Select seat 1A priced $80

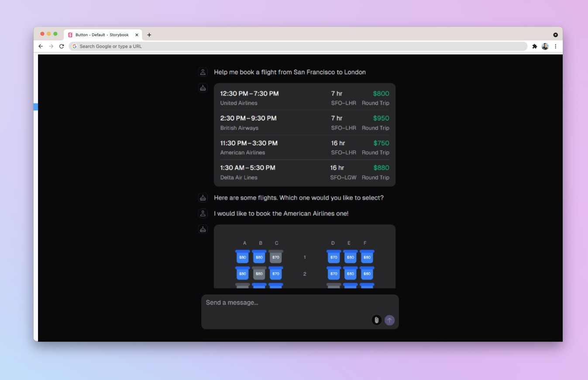pyautogui.click(x=243, y=257)
